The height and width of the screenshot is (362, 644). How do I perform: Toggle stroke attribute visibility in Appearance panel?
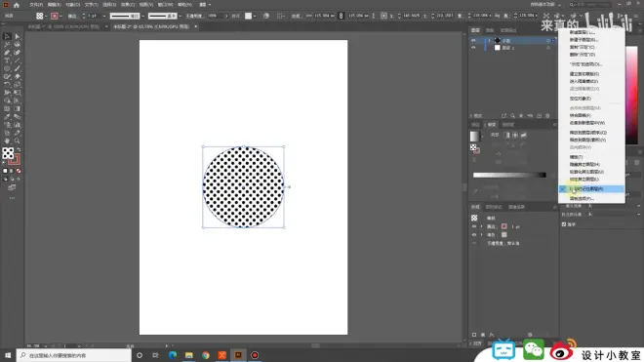coord(474,226)
